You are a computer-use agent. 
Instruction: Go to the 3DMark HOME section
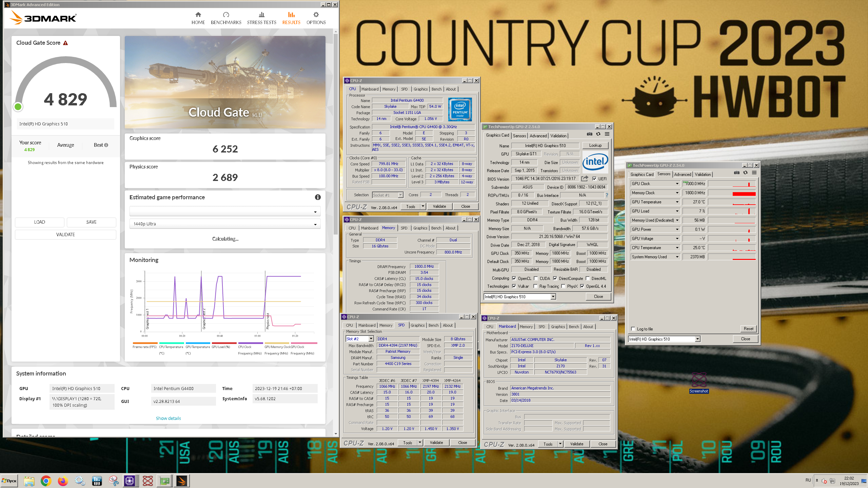point(198,18)
